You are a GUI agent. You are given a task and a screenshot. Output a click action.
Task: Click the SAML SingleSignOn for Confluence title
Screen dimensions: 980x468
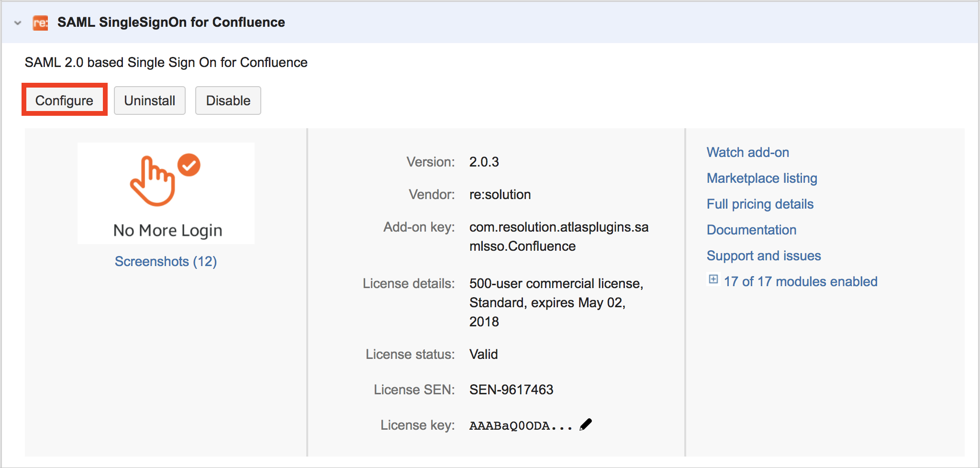[x=171, y=22]
